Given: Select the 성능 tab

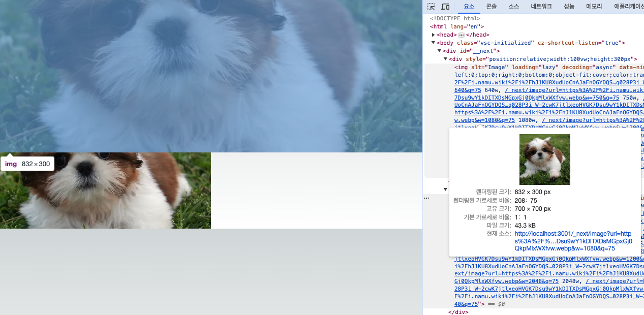Looking at the screenshot, I should click(569, 7).
